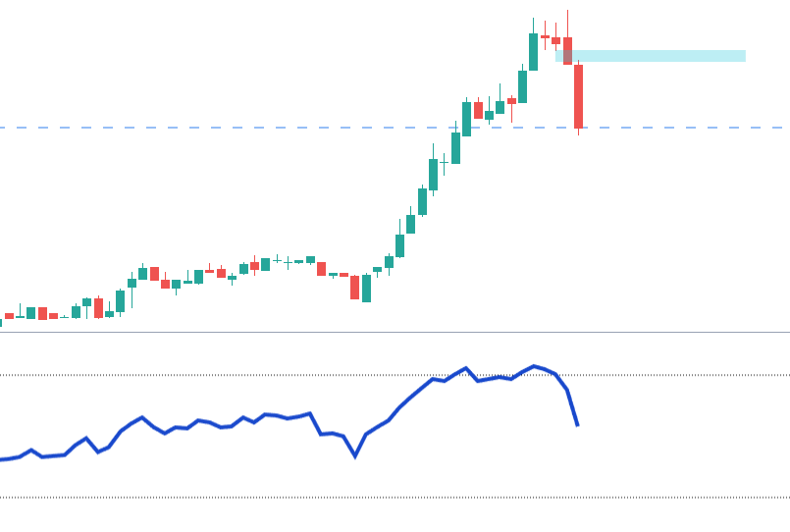Click the first red candle at far left
Viewport: 790px width, 532px height.
pos(9,316)
